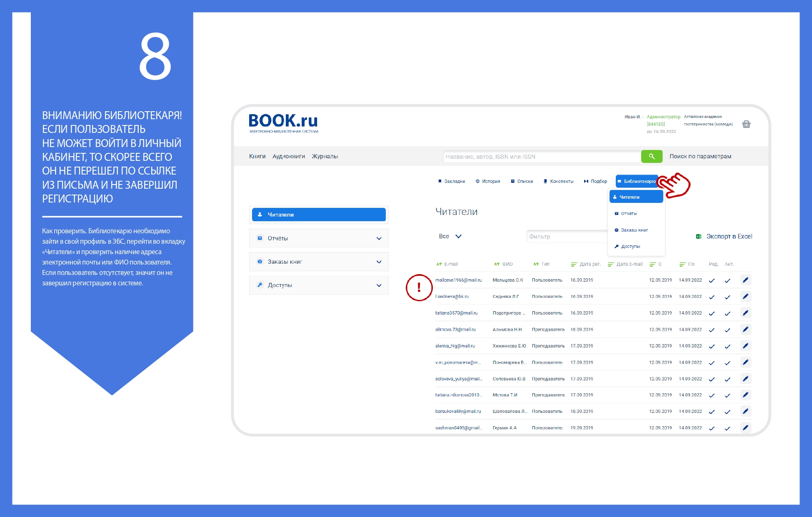Toggle Ред. checkmark for tatiana3570@mail.ru
Screen dimensions: 812x517
pyautogui.click(x=712, y=313)
